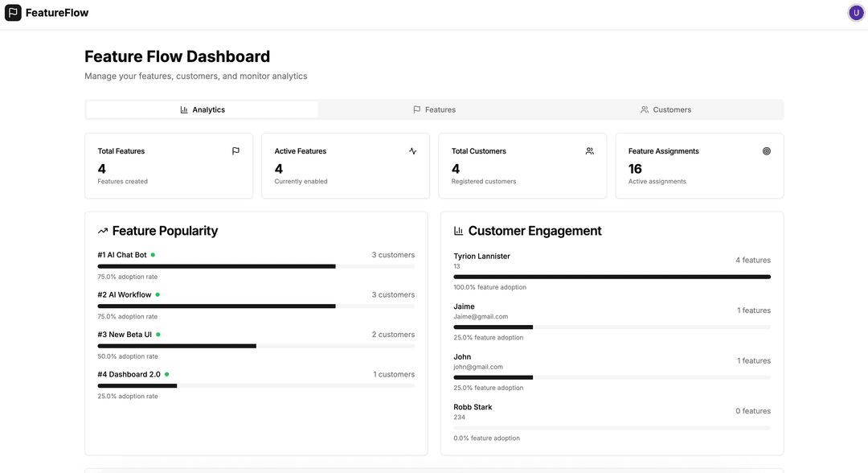Click the trending arrow icon beside Feature Popularity
Viewport: 868px width, 473px height.
tap(102, 230)
